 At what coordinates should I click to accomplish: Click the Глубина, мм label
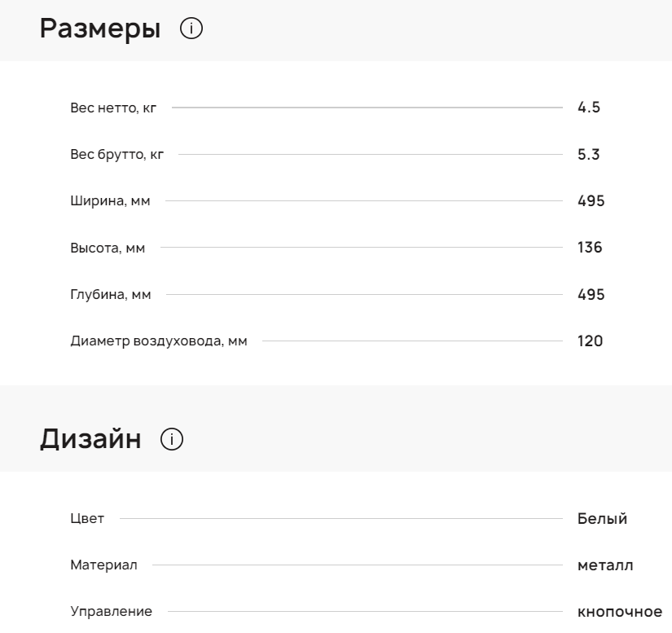coord(111,295)
